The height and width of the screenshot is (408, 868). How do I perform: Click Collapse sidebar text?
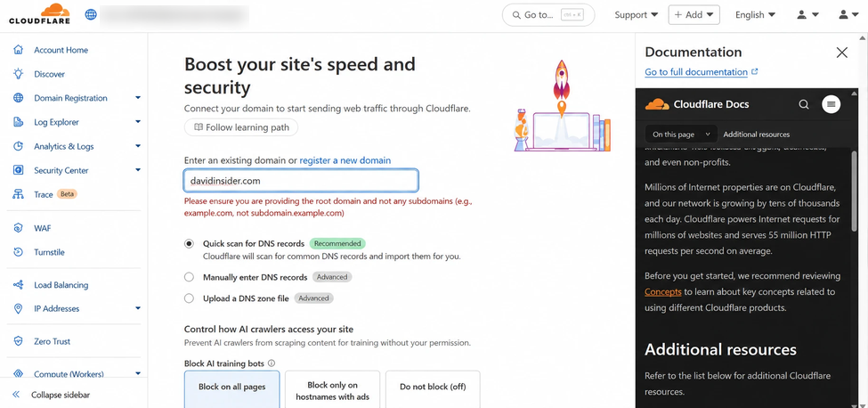[x=61, y=395]
